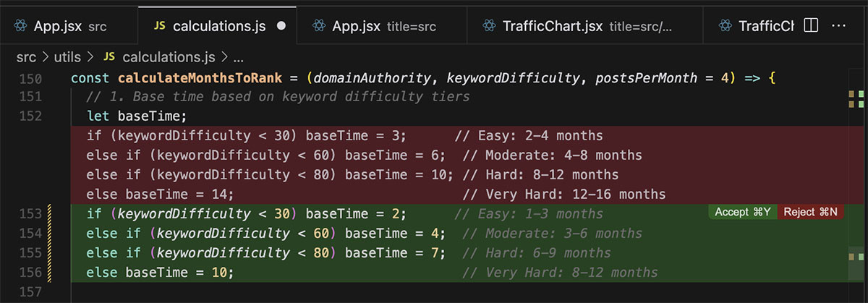Click the unsaved dot on the calculations.js tab
This screenshot has height=303, width=868.
pyautogui.click(x=281, y=26)
